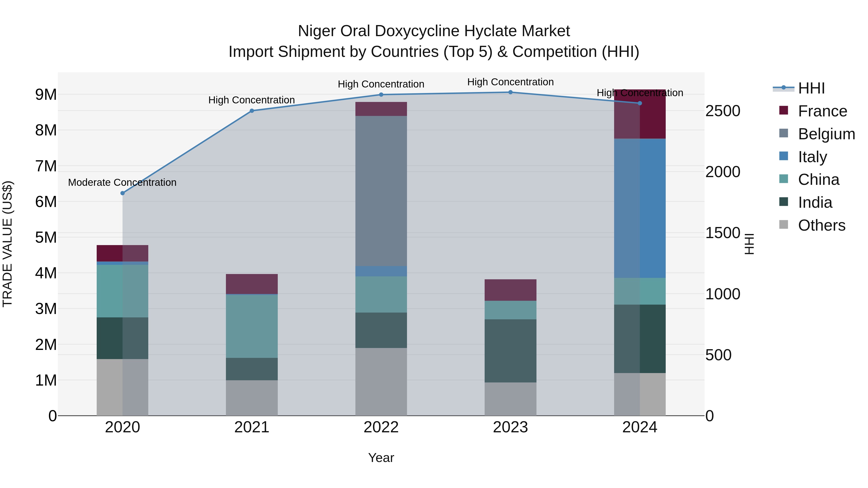Click the HHI data point for 2022

[381, 95]
